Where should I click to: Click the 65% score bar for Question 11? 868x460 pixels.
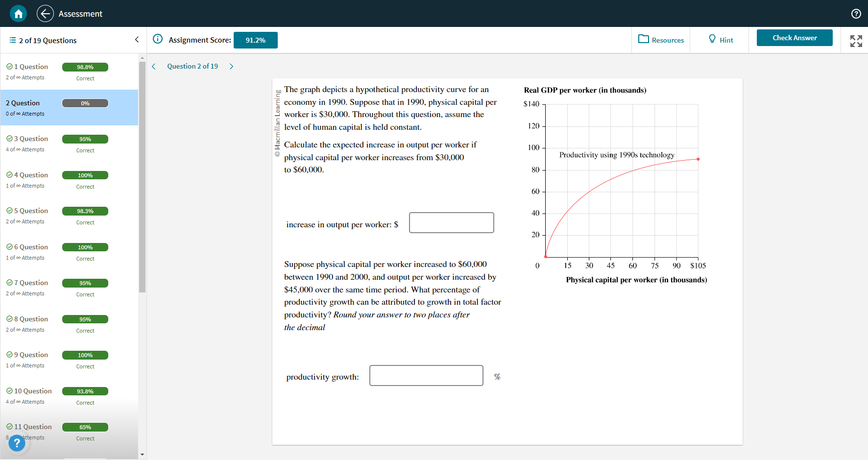pyautogui.click(x=85, y=427)
